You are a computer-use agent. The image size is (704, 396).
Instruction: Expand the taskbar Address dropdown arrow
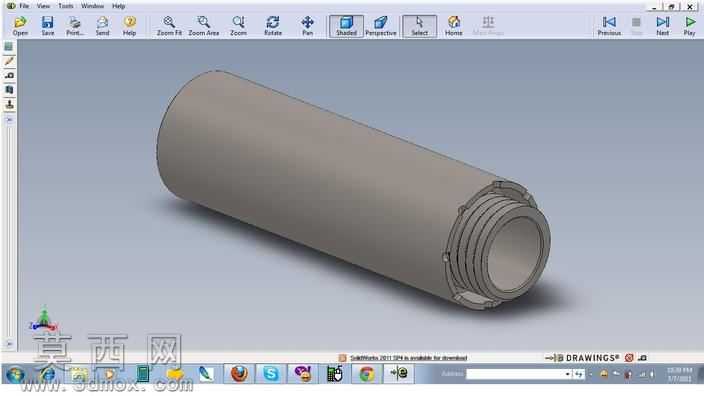[568, 374]
